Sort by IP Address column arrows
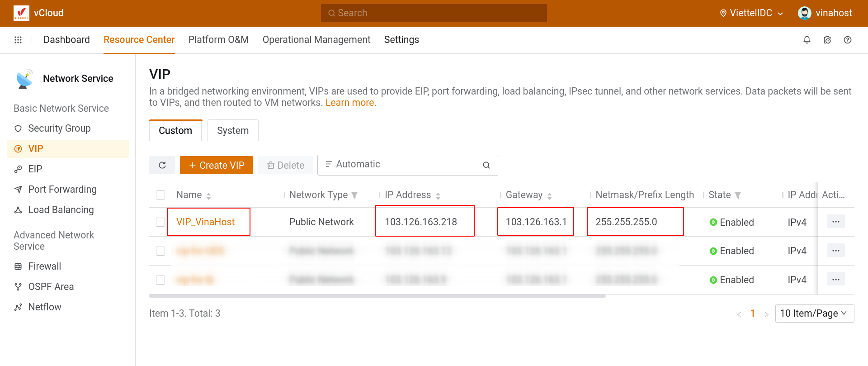The image size is (868, 366). [x=438, y=195]
